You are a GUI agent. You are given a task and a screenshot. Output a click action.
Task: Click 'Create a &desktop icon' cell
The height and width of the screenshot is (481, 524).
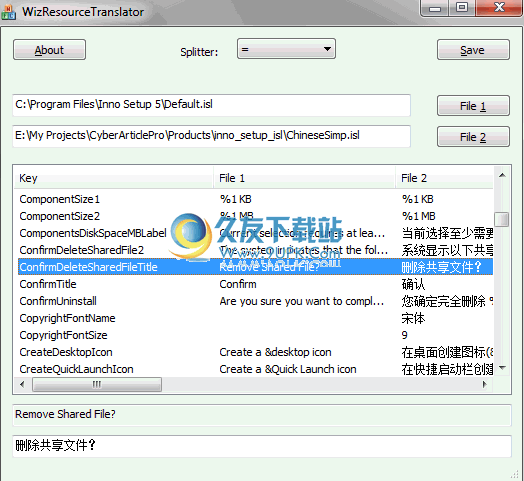275,352
